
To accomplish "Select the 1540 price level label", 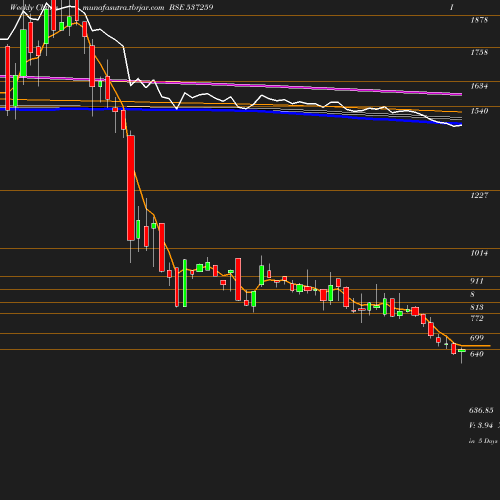I will pyautogui.click(x=479, y=111).
